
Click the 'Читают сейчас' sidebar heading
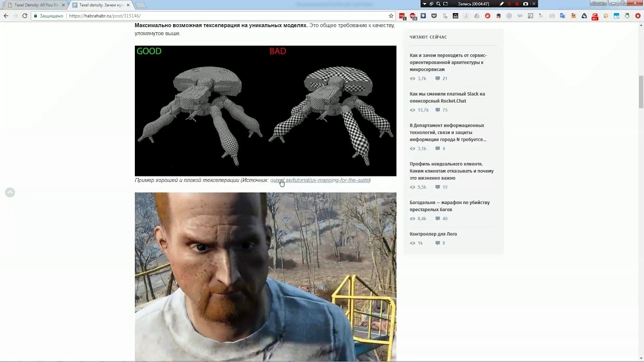pos(428,37)
